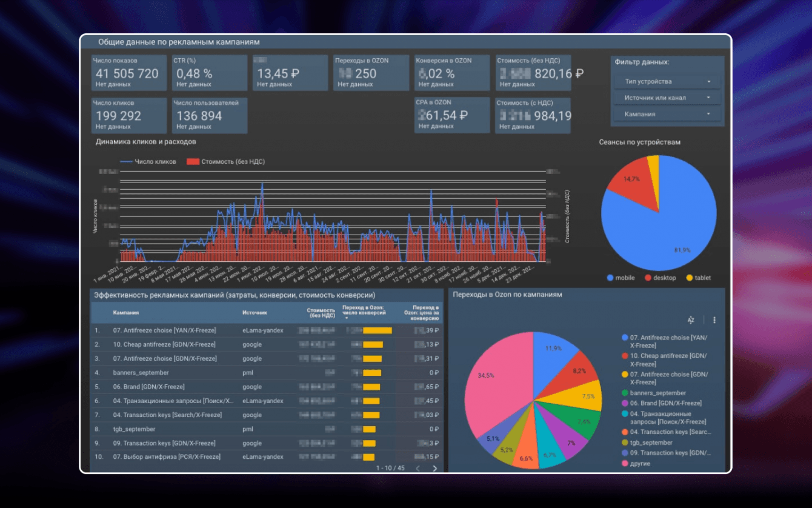Expand the Источник или канал filter
Screen dimensions: 812x508
coord(667,98)
